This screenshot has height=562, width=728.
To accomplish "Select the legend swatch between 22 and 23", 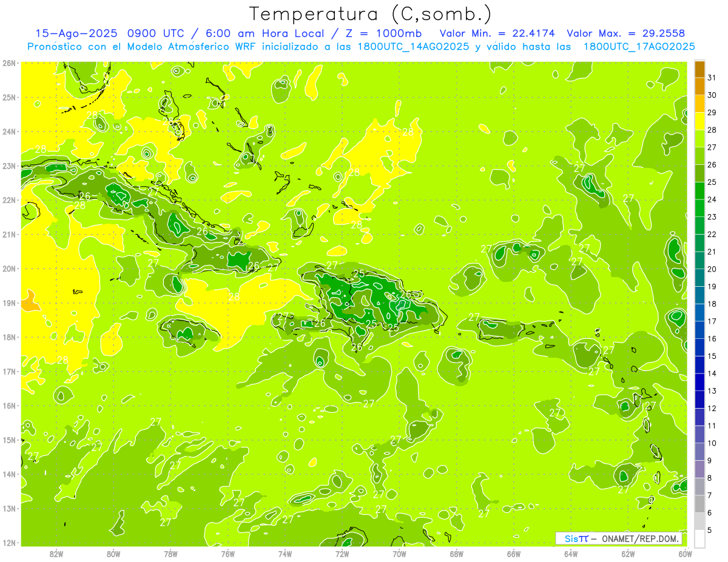I will pyautogui.click(x=699, y=226).
